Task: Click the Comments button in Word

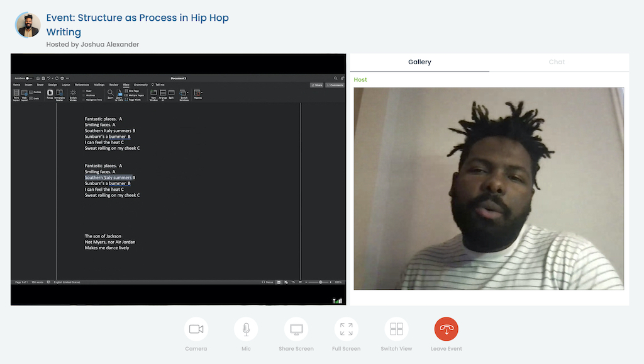Action: 335,85
